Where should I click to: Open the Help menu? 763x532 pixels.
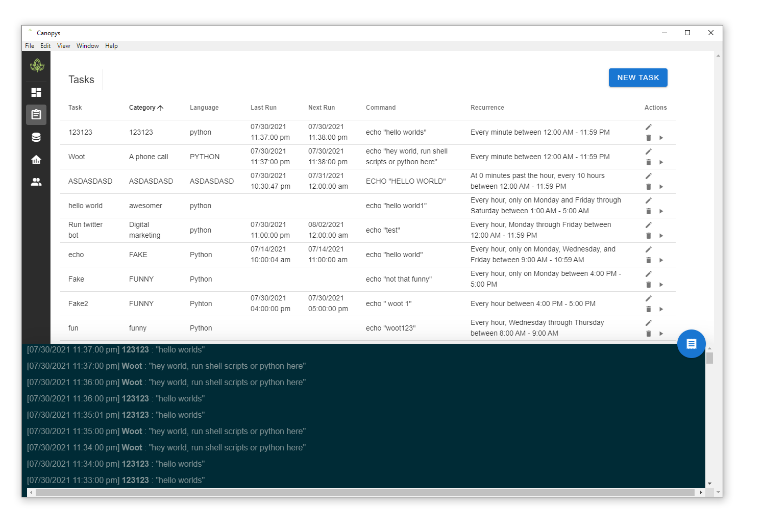(x=111, y=46)
